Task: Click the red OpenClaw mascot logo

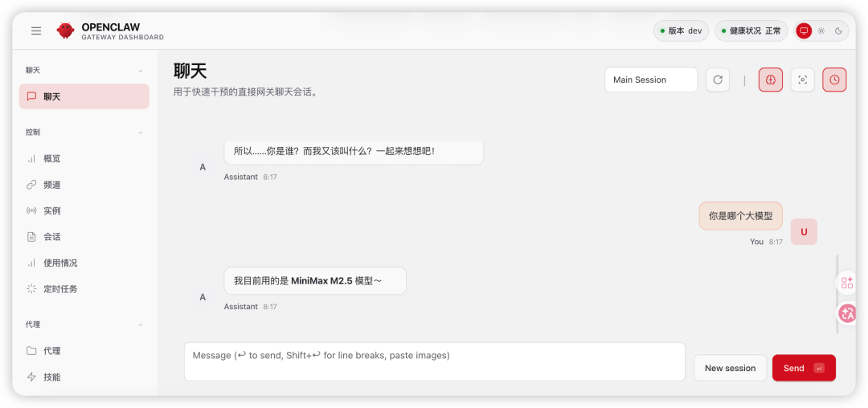Action: pos(65,31)
